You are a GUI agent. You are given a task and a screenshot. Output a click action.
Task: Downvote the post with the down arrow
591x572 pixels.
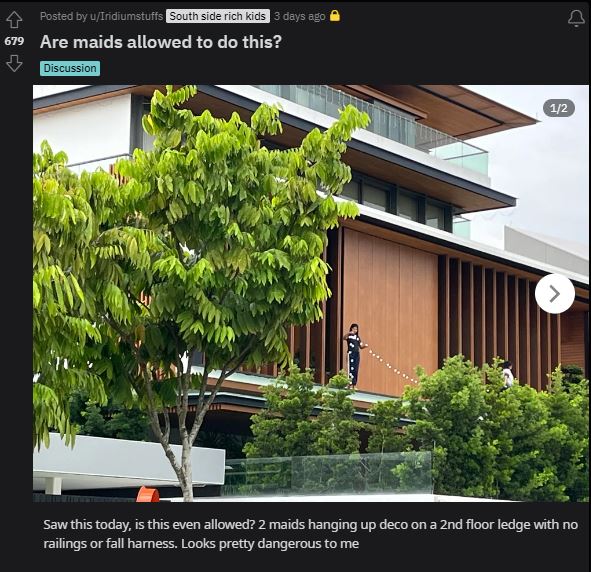tap(14, 63)
